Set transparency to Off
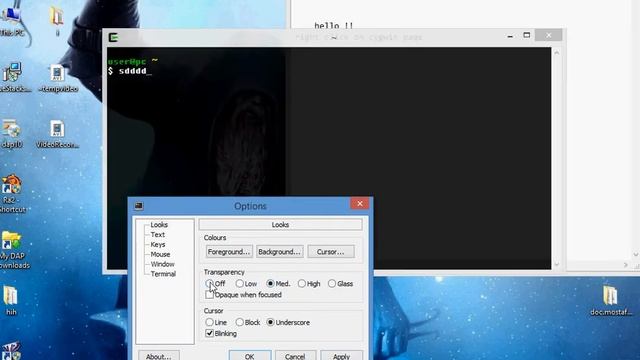This screenshot has height=360, width=640. [209, 283]
